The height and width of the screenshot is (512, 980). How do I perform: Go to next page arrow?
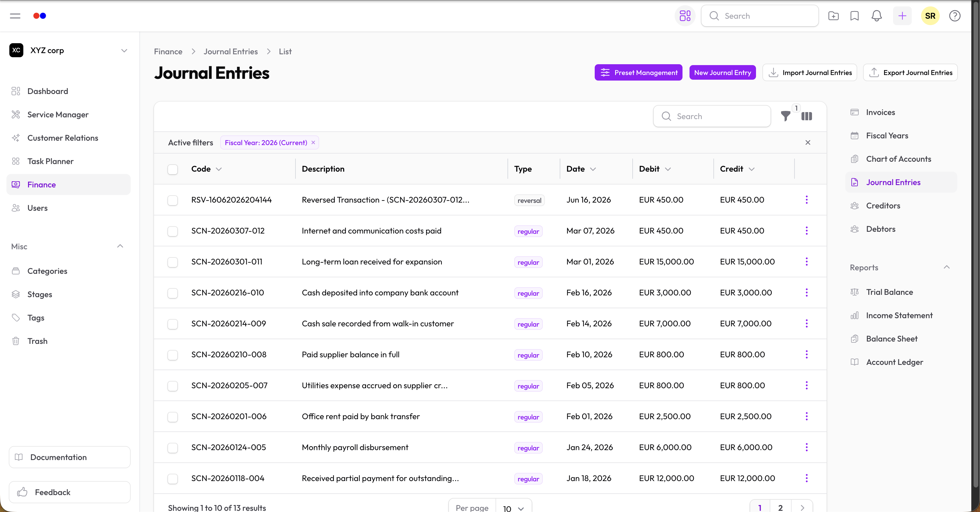point(802,507)
